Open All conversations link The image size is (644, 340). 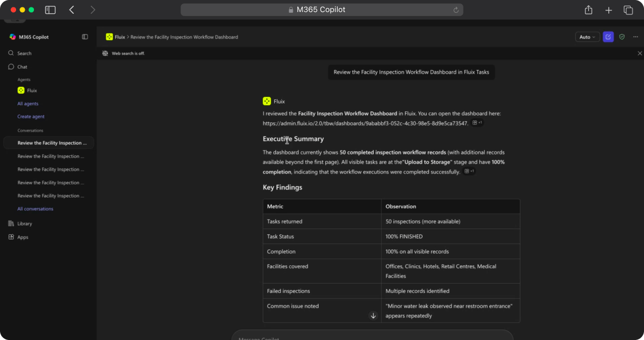click(35, 208)
